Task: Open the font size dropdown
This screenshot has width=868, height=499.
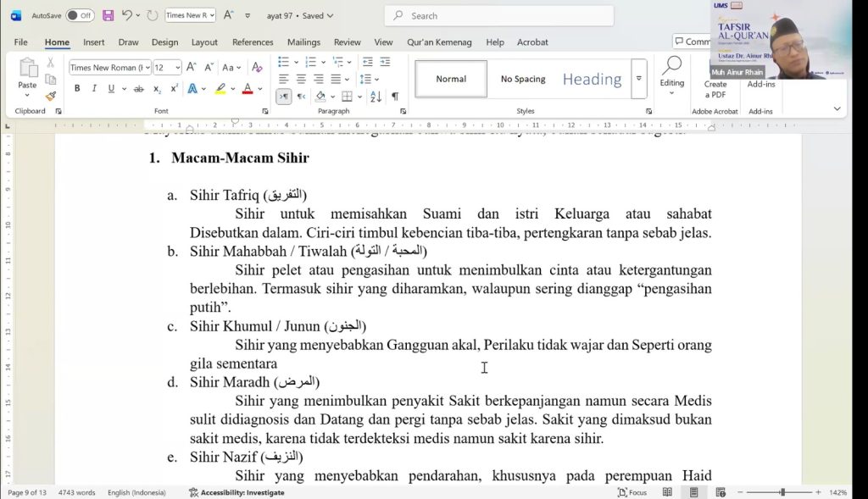Action: [x=178, y=67]
